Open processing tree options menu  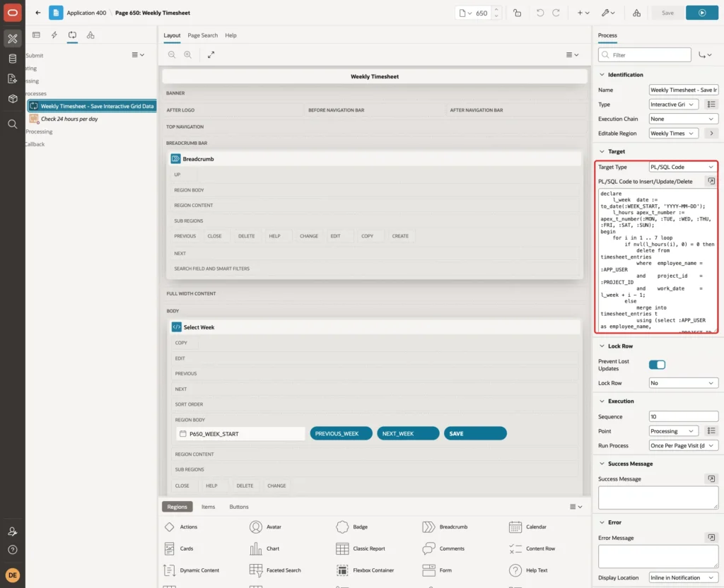[x=138, y=54]
